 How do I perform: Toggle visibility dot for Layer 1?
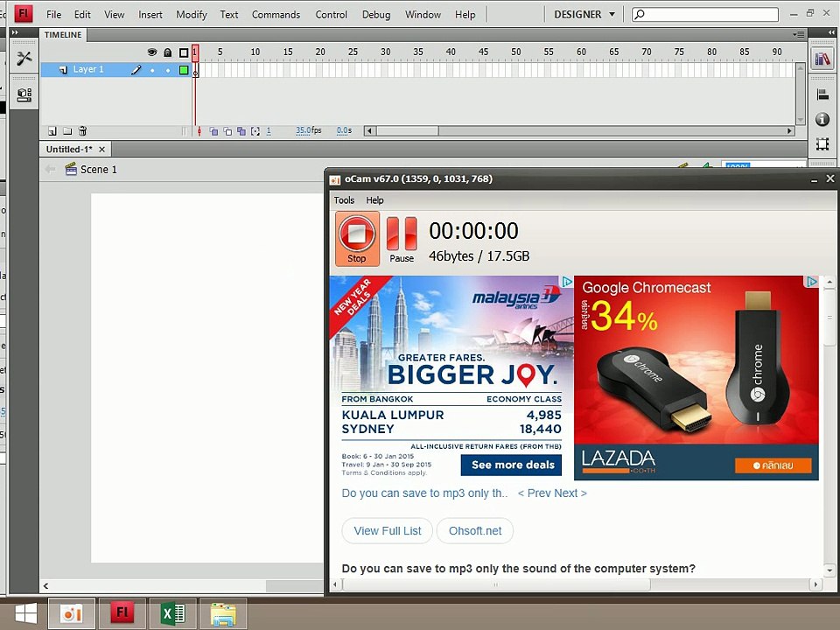(x=152, y=70)
